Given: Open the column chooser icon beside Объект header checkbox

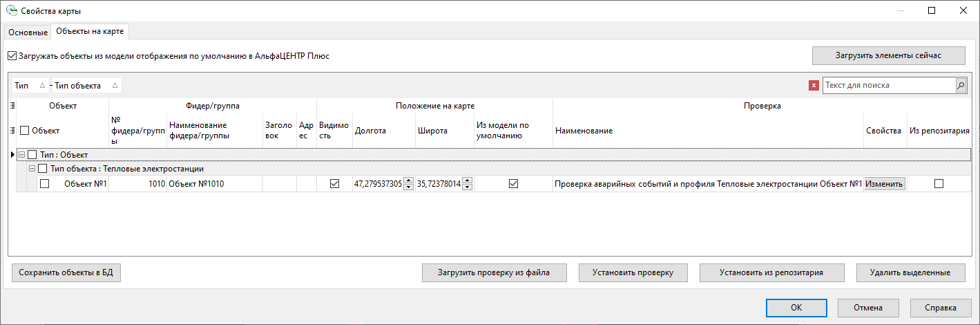Looking at the screenshot, I should 12,130.
